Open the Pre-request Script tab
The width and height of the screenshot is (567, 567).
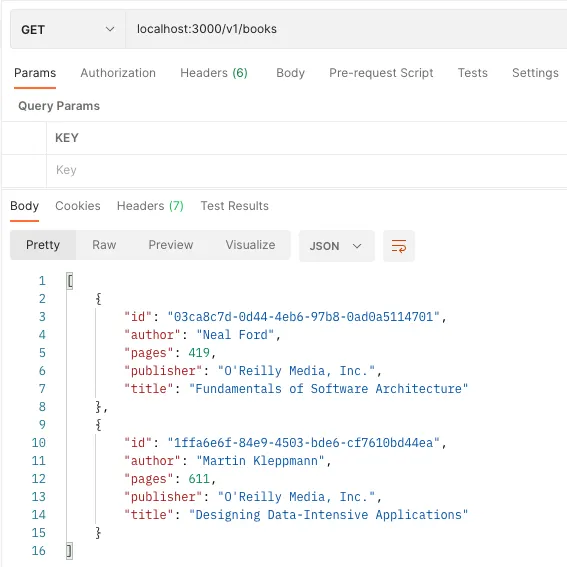pyautogui.click(x=381, y=73)
